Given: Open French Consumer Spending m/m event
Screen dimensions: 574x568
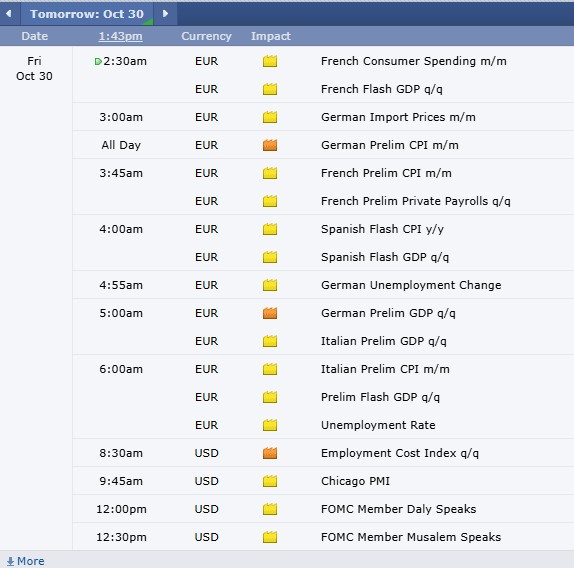Looking at the screenshot, I should [414, 61].
